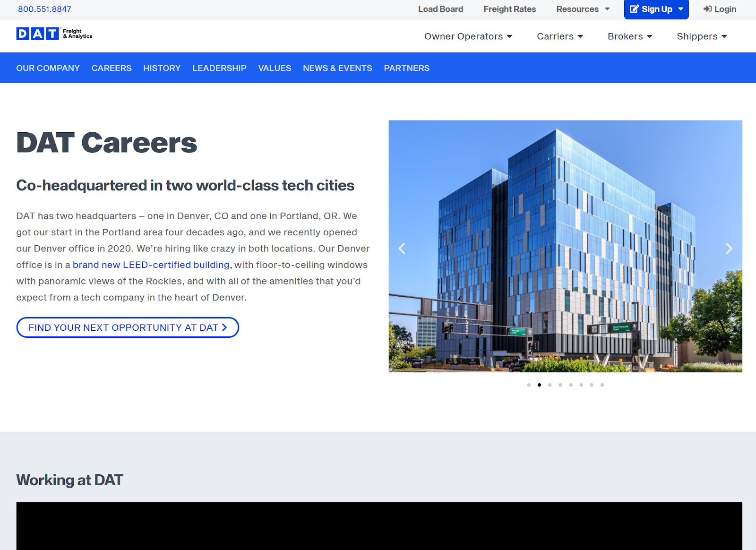Select the fourth carousel dot indicator
This screenshot has height=550, width=756.
[x=560, y=385]
